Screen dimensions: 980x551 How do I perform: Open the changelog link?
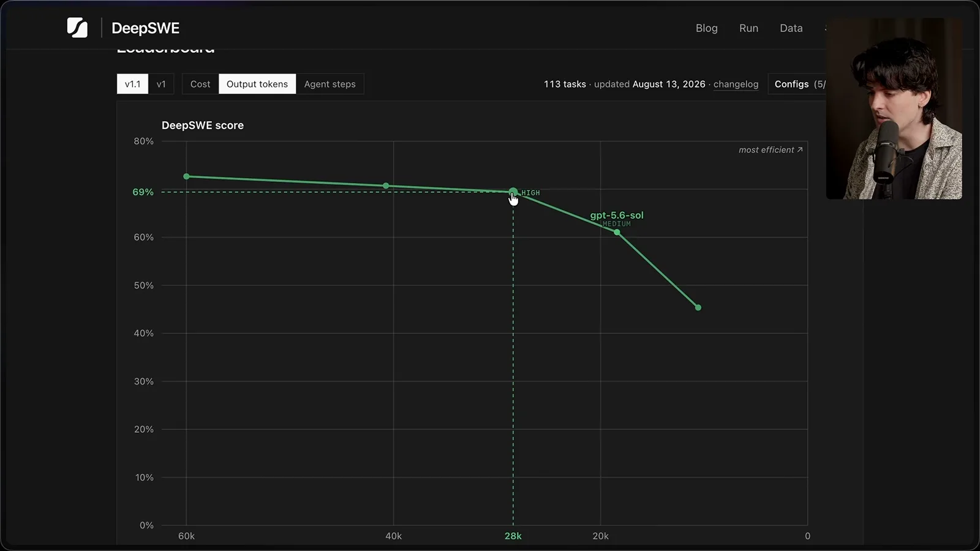pos(736,84)
